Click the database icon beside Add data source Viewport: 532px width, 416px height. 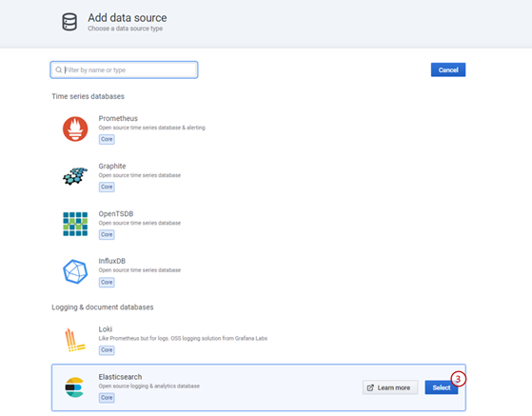[x=69, y=22]
